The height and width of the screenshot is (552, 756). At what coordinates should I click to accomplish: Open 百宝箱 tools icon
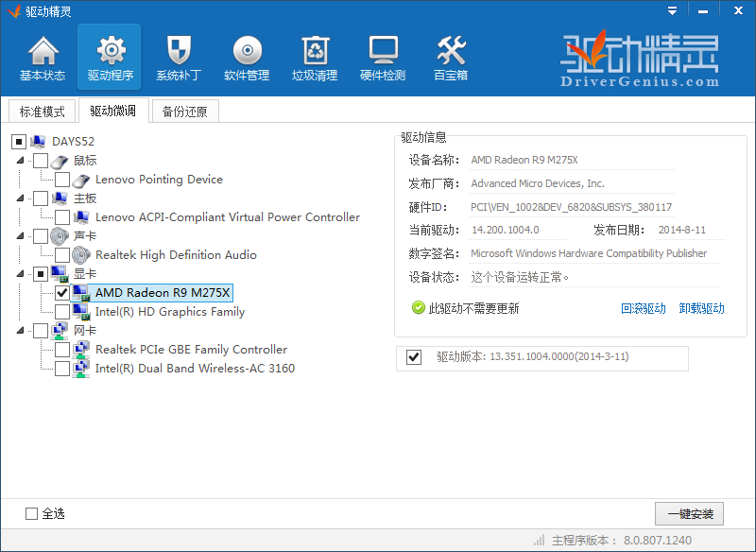[452, 51]
